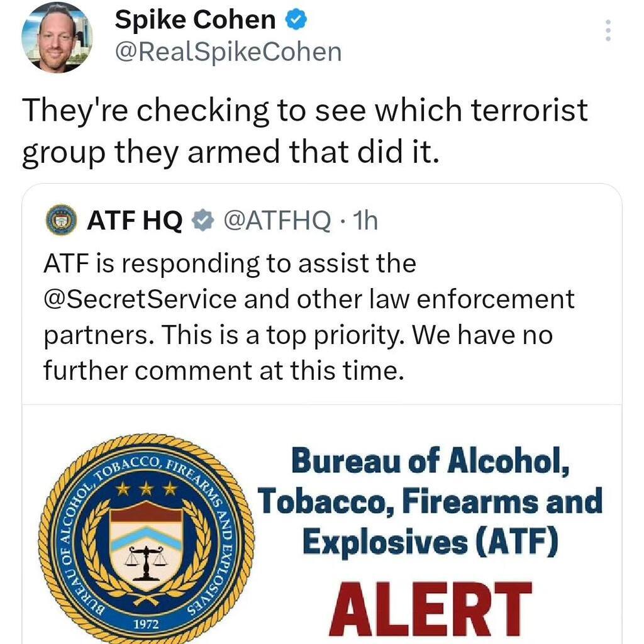Click the blue verified badge beside Spike Cohen
The width and height of the screenshot is (644, 644).
click(297, 21)
